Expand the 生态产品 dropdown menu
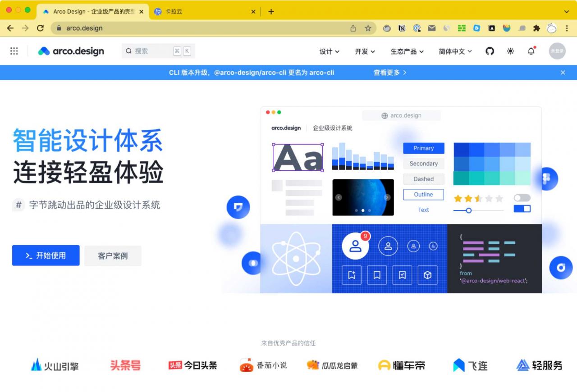Screen dimensions: 577x392 pyautogui.click(x=408, y=51)
